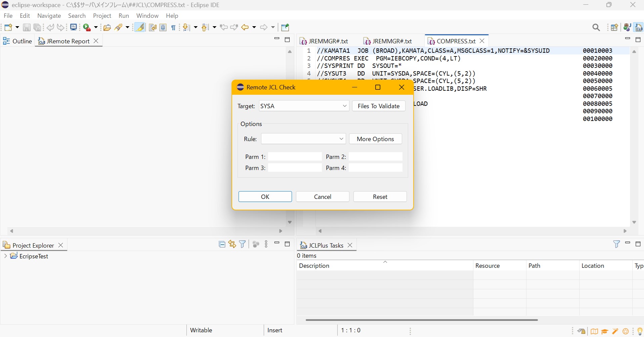Toggle Link with Editor in Project Explorer

pyautogui.click(x=232, y=244)
